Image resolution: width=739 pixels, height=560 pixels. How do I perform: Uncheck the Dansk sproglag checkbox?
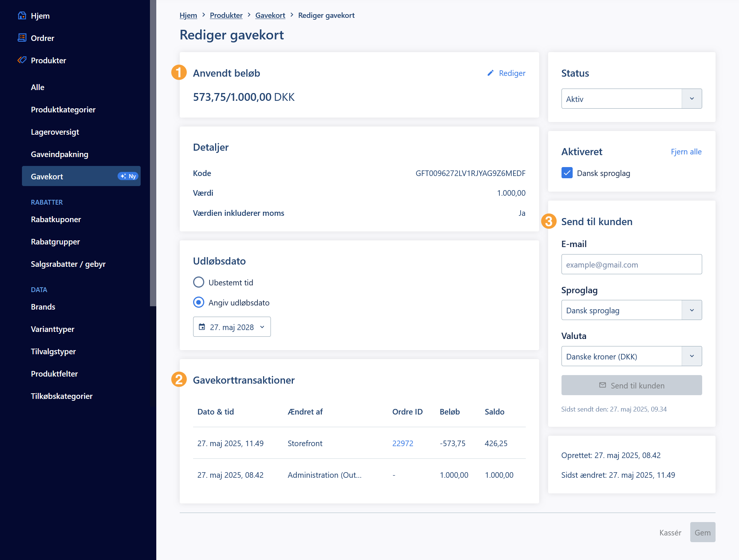(567, 173)
